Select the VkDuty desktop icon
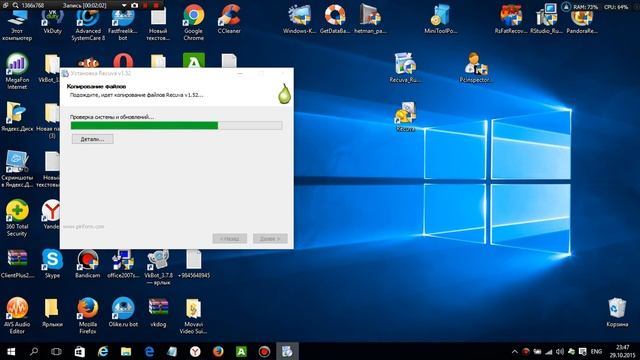640x360 pixels. (x=52, y=21)
